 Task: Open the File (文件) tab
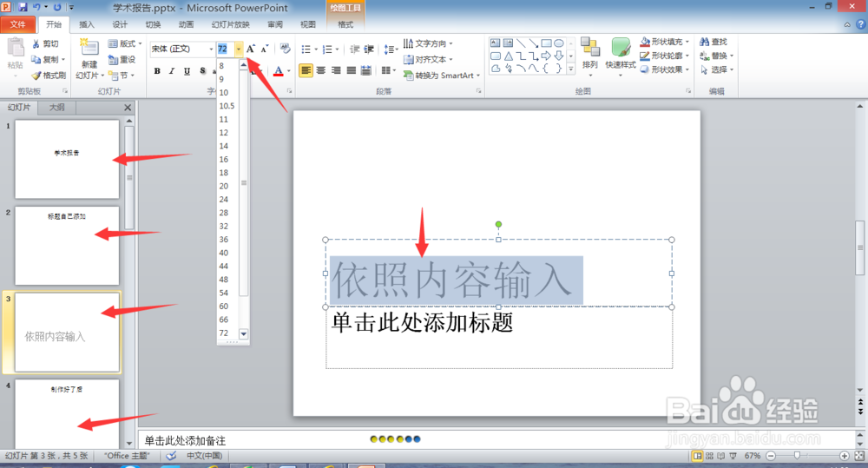[17, 24]
